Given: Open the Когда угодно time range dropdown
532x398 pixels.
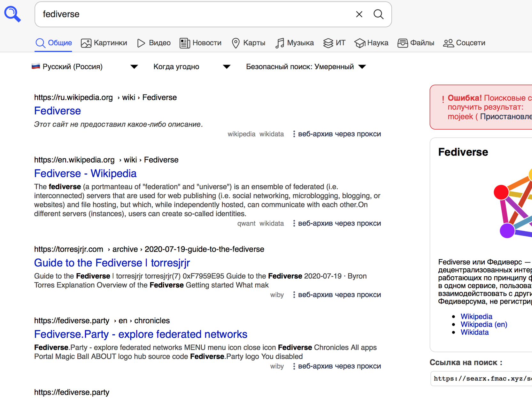Looking at the screenshot, I should 191,67.
